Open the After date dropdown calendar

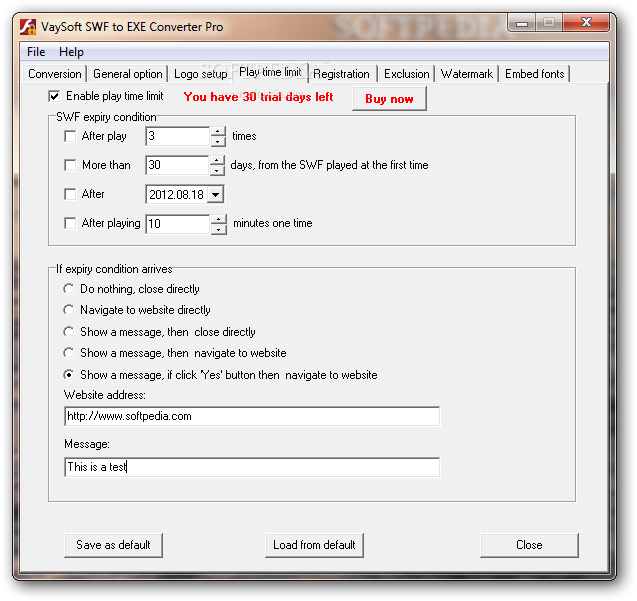pyautogui.click(x=216, y=195)
